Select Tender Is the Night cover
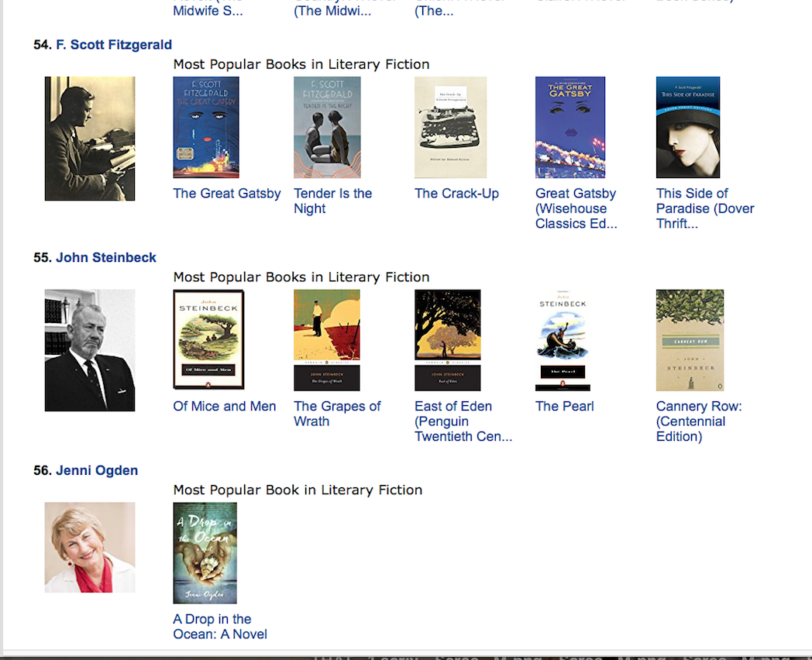Viewport: 812px width, 660px height. 327,127
